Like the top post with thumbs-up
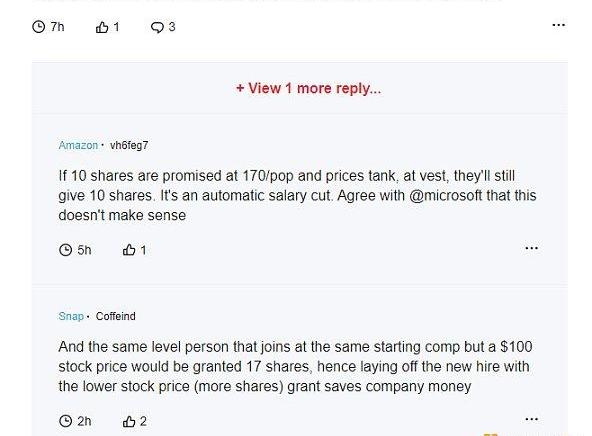The image size is (592, 436). pos(102,27)
